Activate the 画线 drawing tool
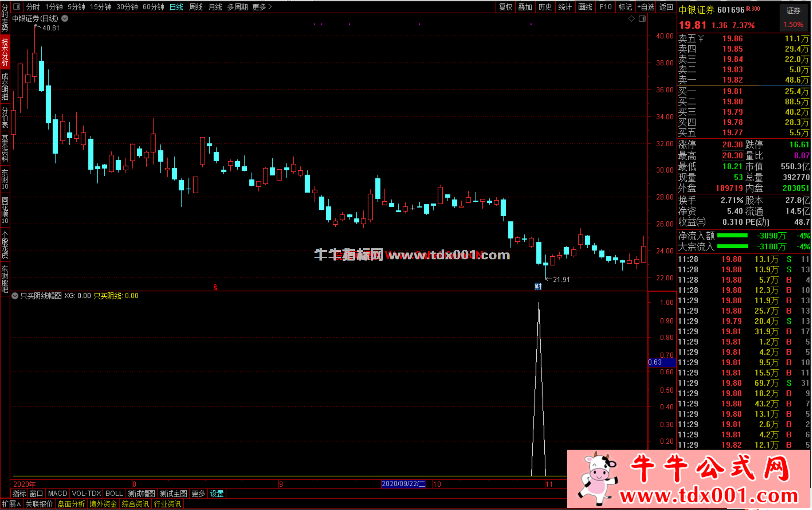The height and width of the screenshot is (510, 812). coord(585,7)
